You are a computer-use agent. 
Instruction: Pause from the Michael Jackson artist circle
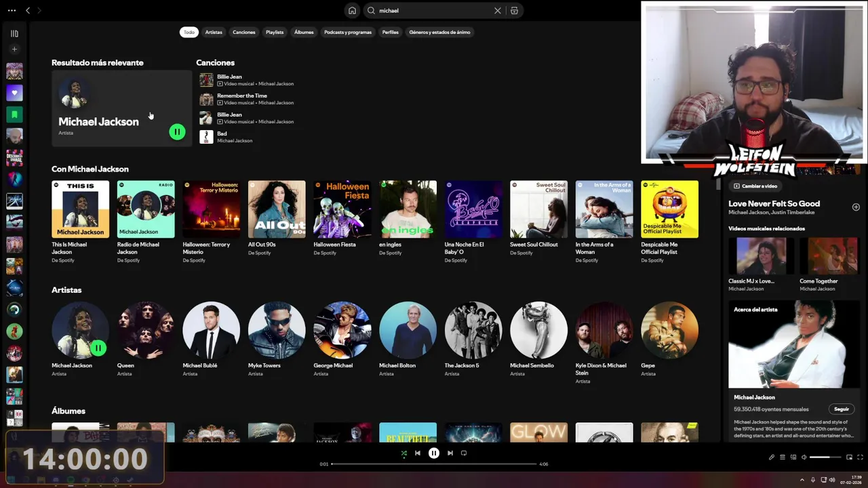click(98, 348)
